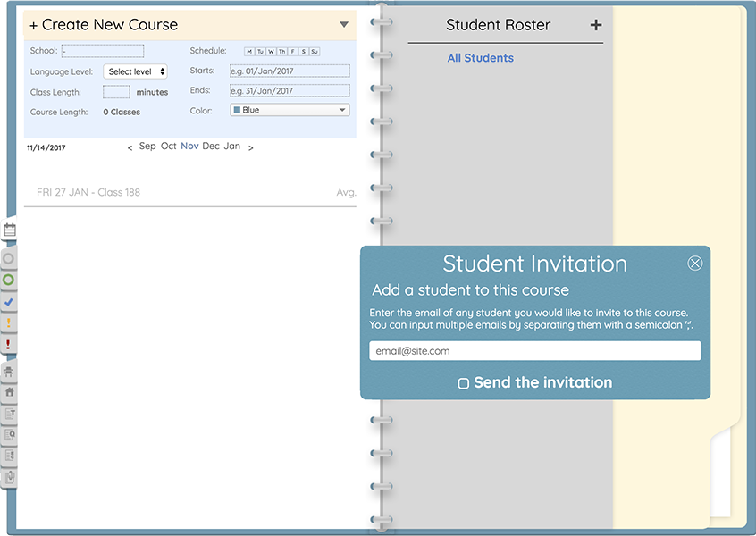
Task: Click the Send the invitation label
Action: pyautogui.click(x=543, y=382)
